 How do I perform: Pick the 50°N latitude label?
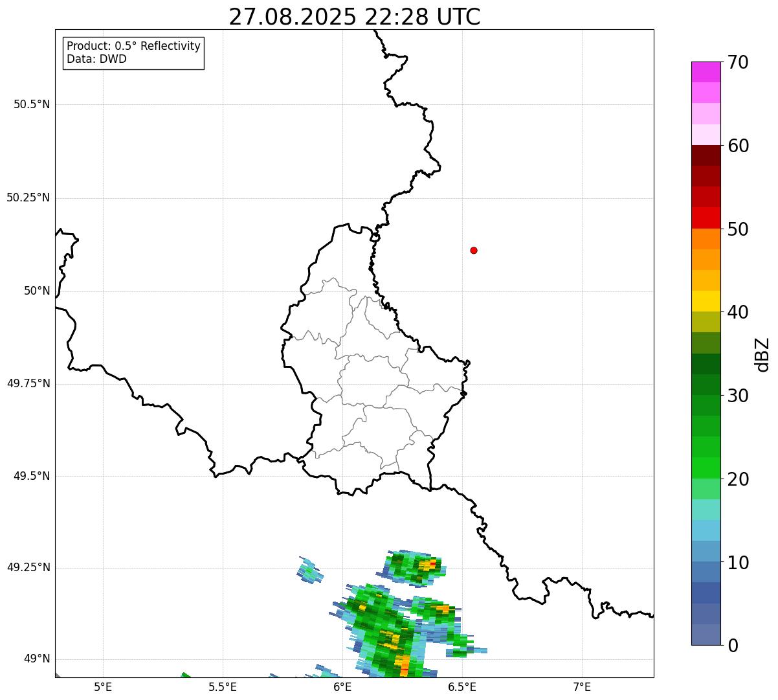click(x=37, y=291)
